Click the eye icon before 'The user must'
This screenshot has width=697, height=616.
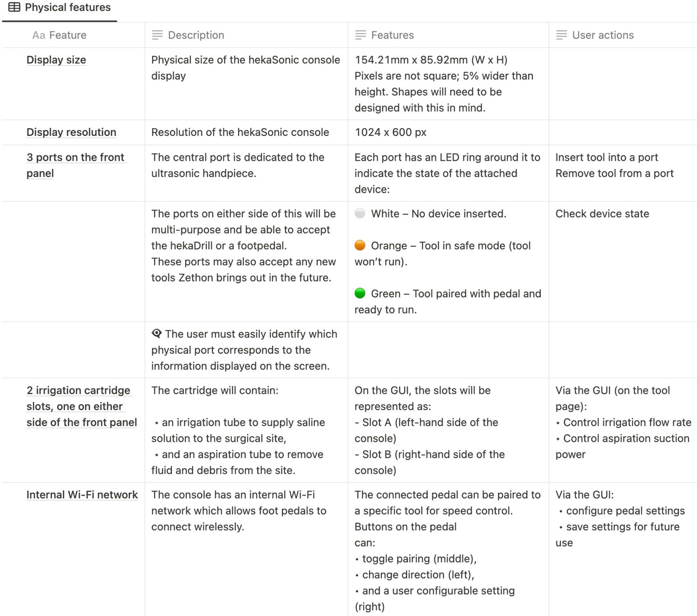point(156,333)
